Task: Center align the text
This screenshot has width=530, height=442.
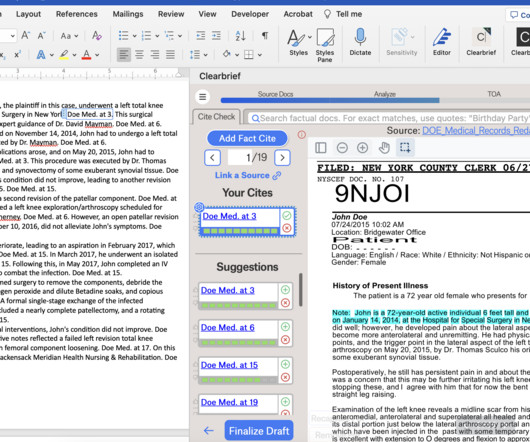Action: (139, 54)
